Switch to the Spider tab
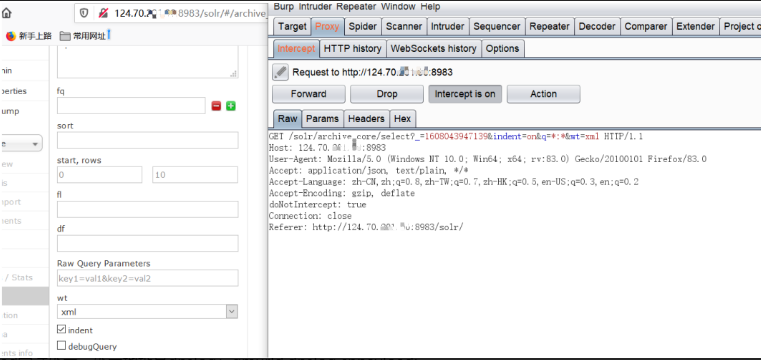 (x=363, y=27)
